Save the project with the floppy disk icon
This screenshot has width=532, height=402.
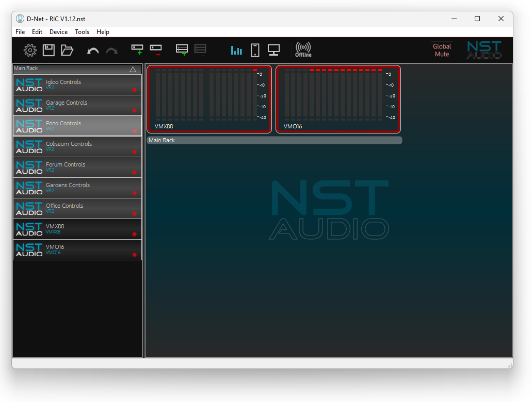(49, 50)
